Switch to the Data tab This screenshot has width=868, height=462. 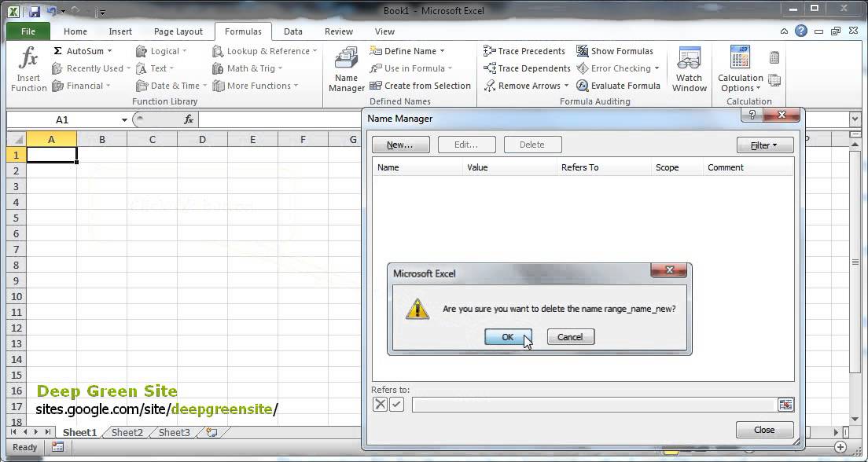tap(292, 31)
